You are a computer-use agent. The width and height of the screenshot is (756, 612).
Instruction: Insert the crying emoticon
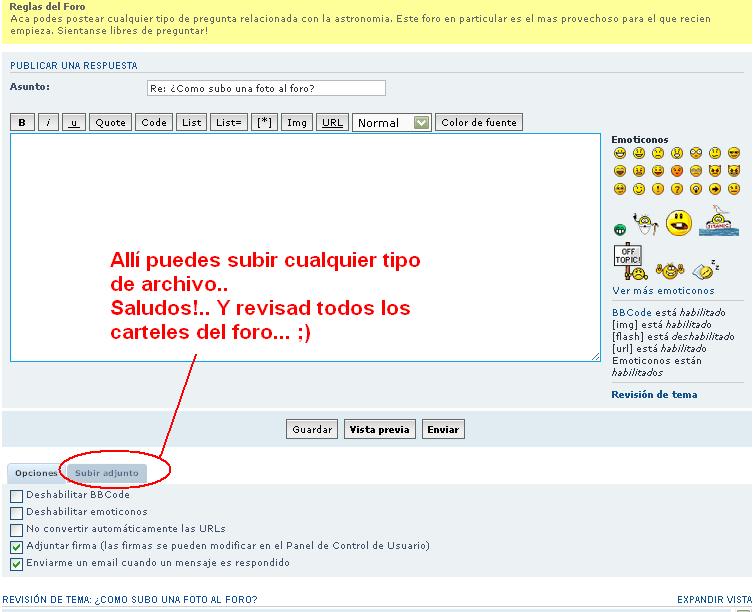(696, 171)
